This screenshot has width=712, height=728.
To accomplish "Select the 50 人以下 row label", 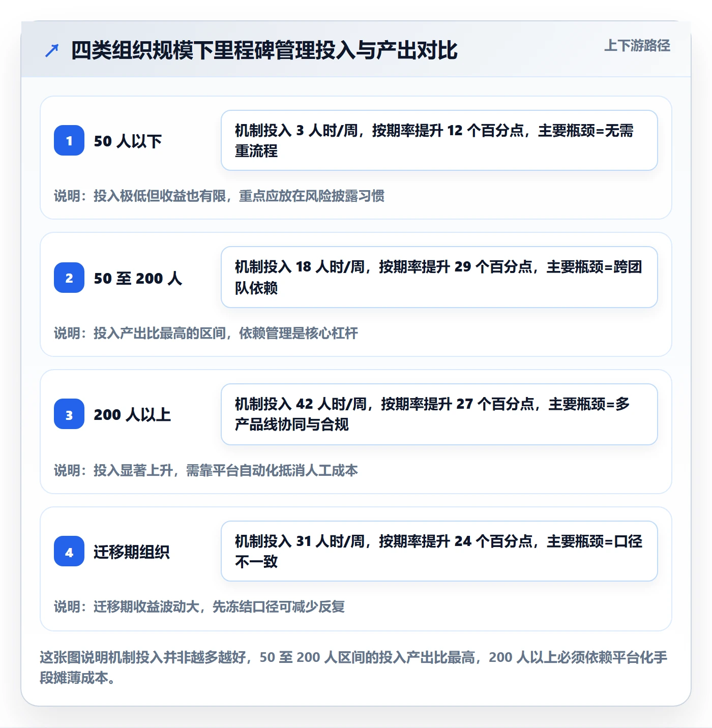I will click(128, 141).
